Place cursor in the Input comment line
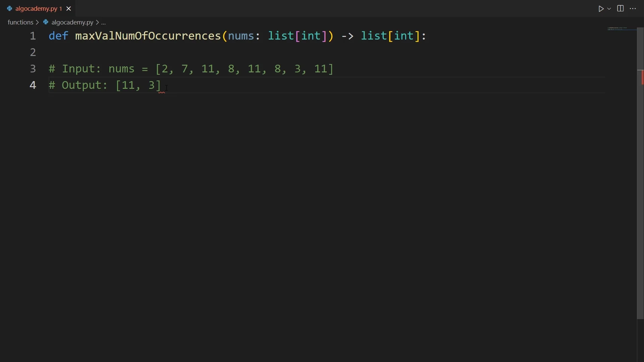The height and width of the screenshot is (362, 644). click(191, 69)
